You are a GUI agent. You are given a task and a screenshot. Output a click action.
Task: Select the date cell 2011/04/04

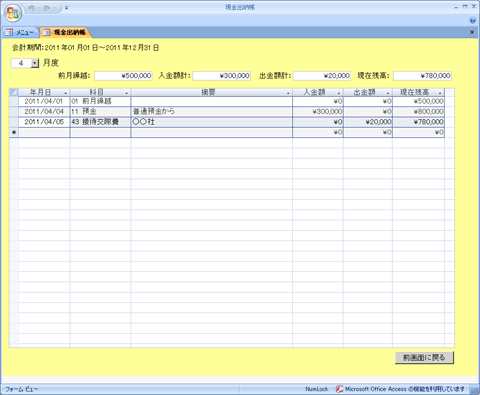pyautogui.click(x=44, y=112)
